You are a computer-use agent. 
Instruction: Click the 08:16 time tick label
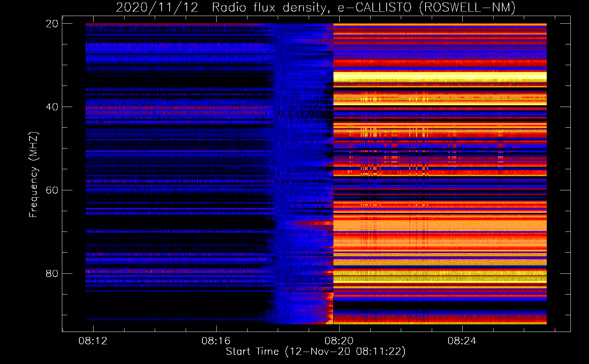coord(216,341)
